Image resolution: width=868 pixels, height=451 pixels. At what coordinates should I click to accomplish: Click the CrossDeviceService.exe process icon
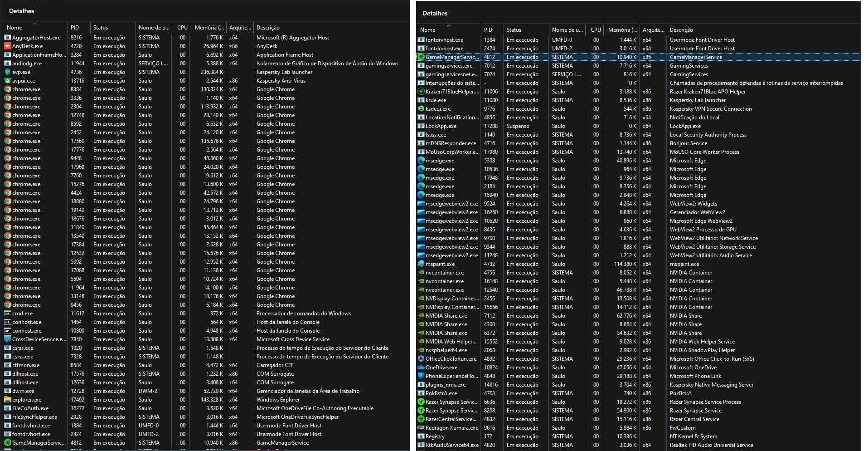pos(8,339)
